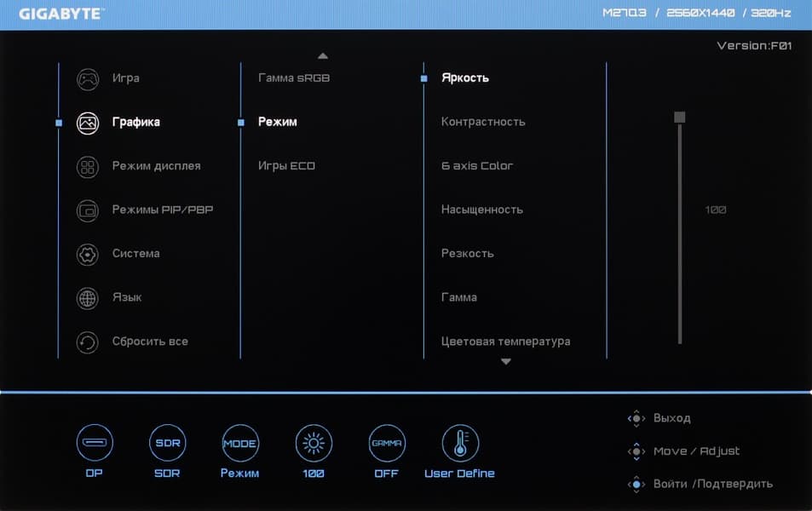
Task: Click the thermometer color temperature icon
Action: point(460,443)
